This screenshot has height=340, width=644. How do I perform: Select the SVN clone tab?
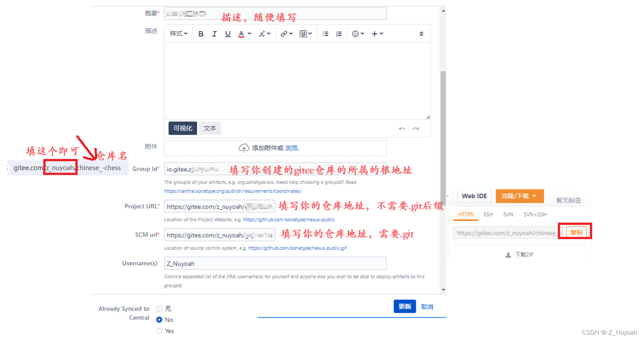(508, 215)
